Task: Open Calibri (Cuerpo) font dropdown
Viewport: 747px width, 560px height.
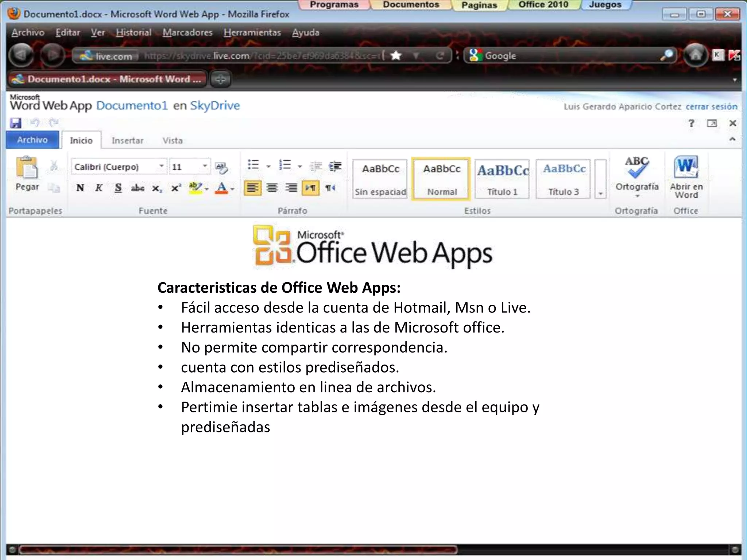Action: (161, 166)
